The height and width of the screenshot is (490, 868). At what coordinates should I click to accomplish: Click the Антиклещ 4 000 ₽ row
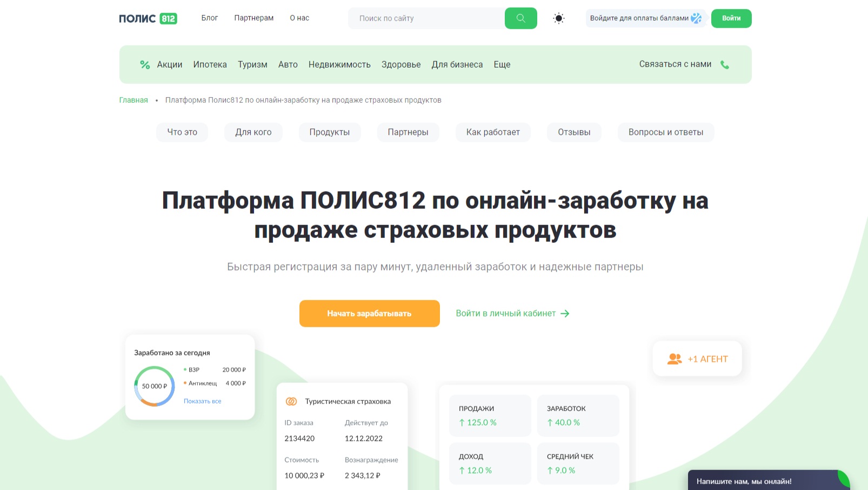(x=215, y=383)
